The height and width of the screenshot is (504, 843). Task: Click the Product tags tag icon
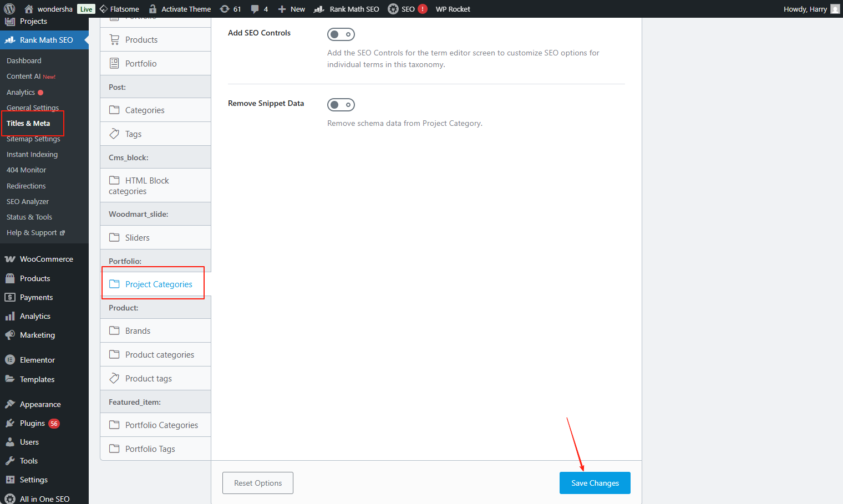(x=114, y=378)
